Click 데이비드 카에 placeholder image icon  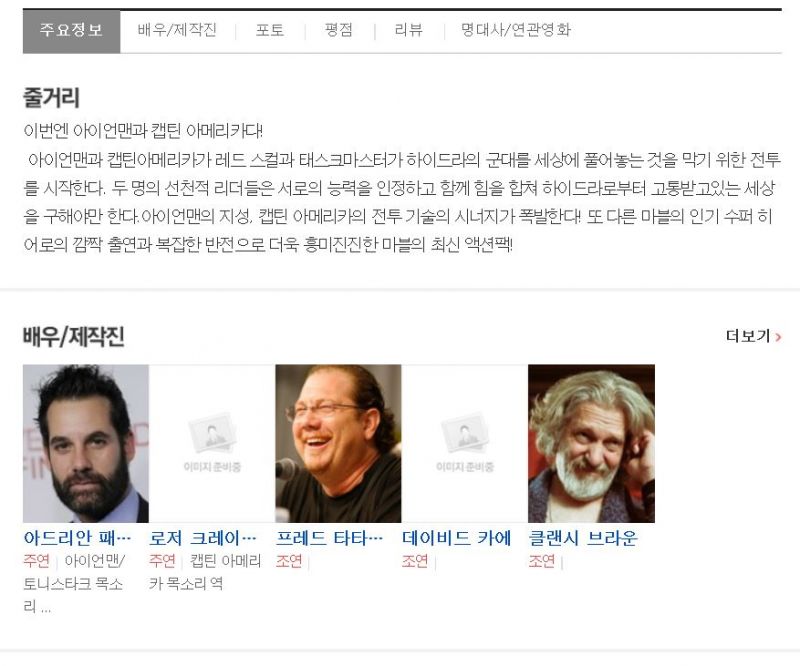[x=464, y=443]
